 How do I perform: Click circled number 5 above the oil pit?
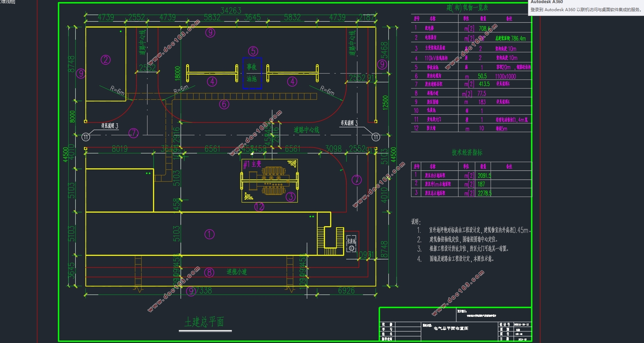[253, 51]
